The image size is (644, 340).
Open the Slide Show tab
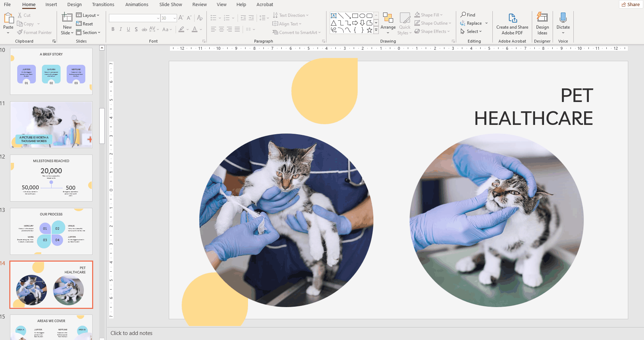coord(171,4)
